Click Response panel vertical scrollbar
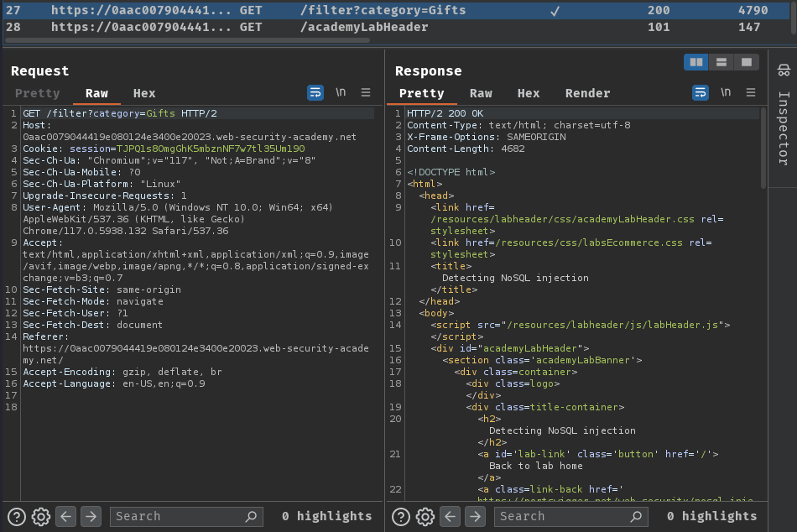Screen dimensions: 797x532 [763, 148]
